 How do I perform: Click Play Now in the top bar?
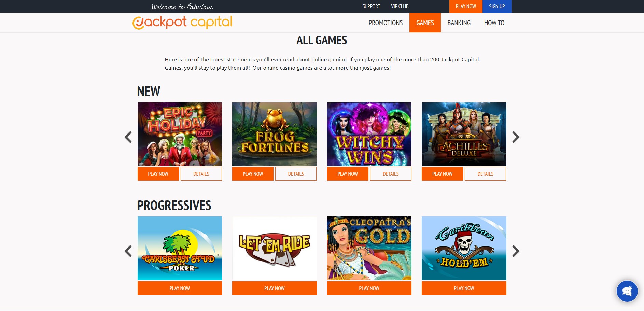click(x=466, y=6)
